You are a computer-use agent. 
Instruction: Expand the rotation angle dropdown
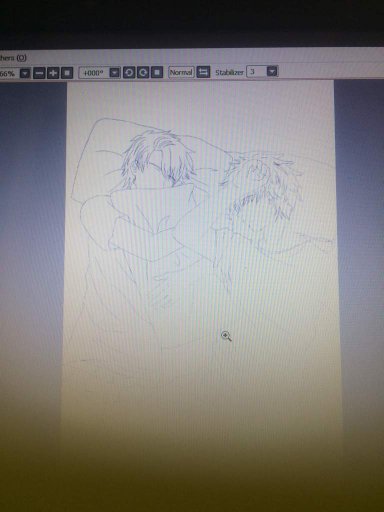click(x=115, y=72)
